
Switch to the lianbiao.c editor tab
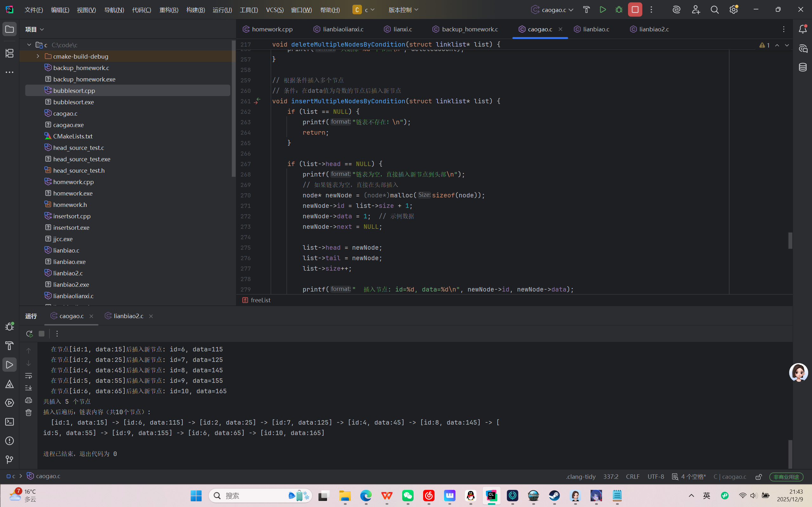(596, 29)
